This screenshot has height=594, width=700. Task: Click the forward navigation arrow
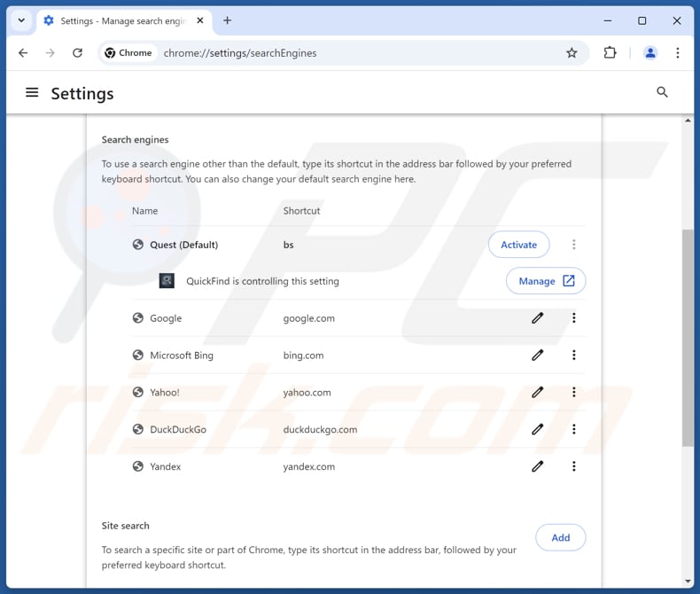[50, 52]
